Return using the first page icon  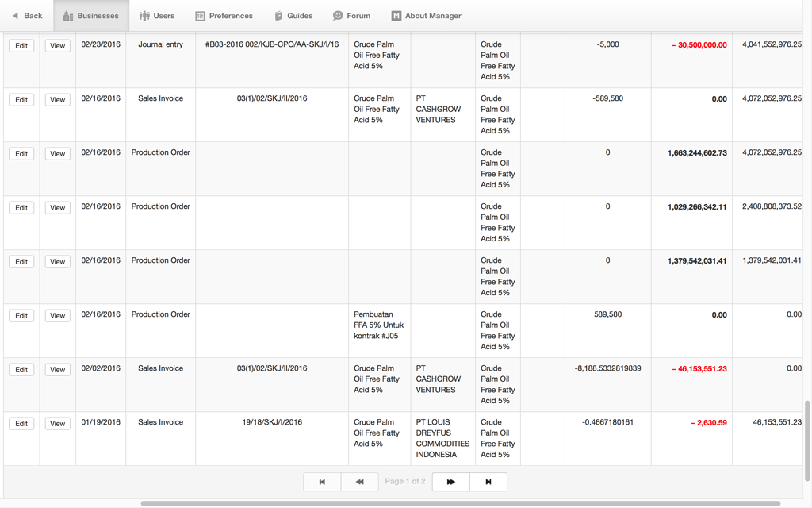tap(322, 481)
